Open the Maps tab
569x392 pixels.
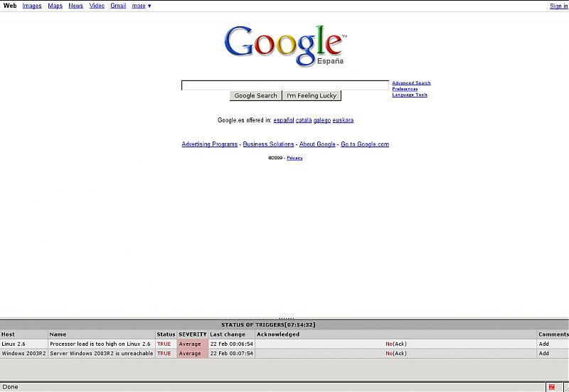[x=55, y=6]
